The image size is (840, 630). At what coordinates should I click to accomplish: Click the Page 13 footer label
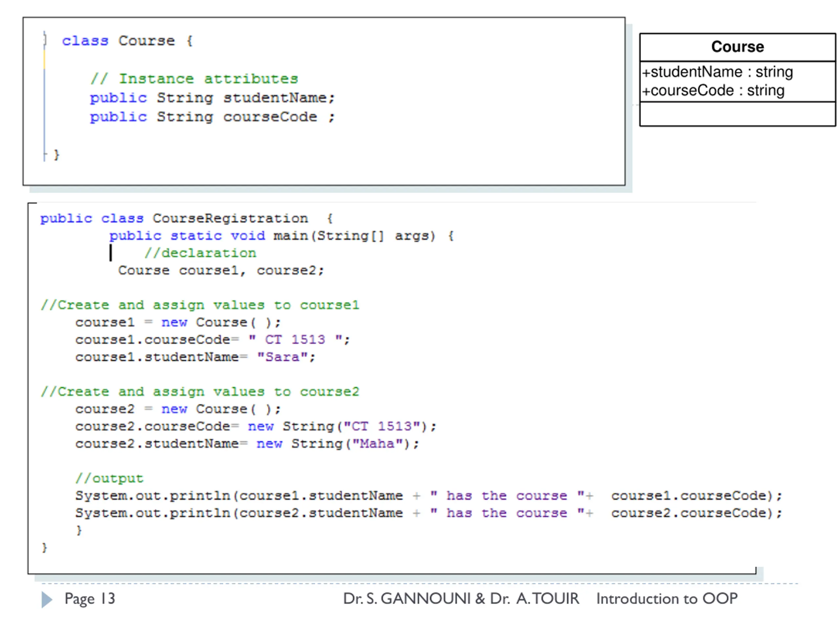point(90,599)
